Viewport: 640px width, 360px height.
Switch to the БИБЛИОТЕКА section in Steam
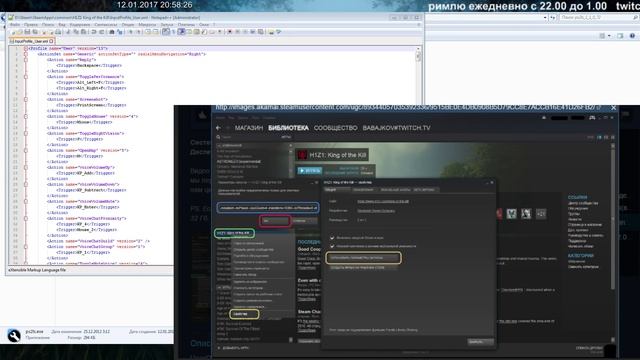tap(288, 128)
